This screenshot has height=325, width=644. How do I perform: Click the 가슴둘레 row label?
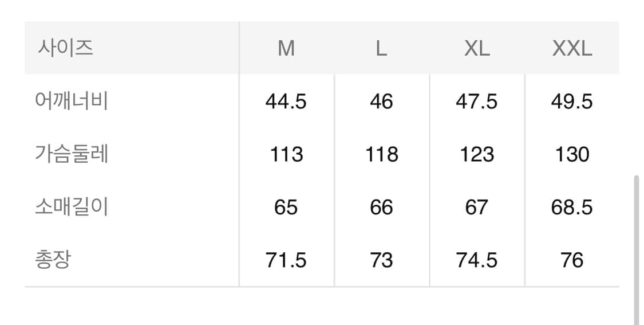[x=72, y=154]
